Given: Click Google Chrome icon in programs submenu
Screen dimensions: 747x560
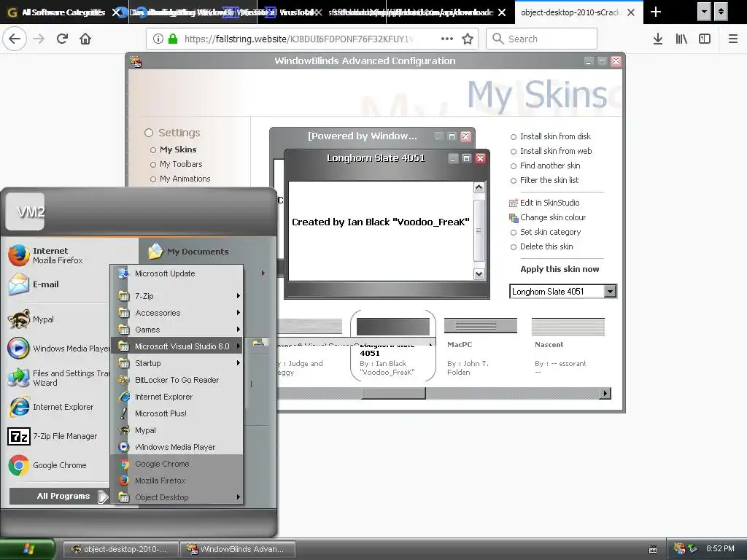Looking at the screenshot, I should click(124, 464).
